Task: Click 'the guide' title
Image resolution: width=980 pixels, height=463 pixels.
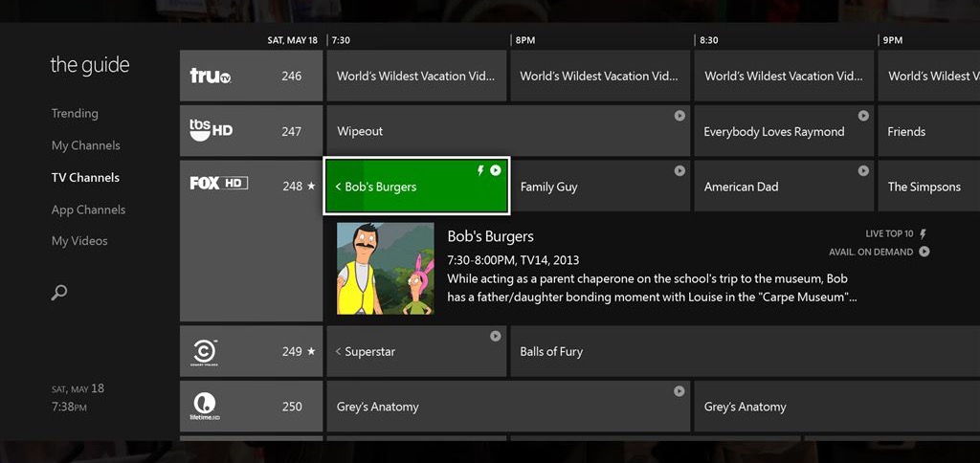Action: coord(90,65)
